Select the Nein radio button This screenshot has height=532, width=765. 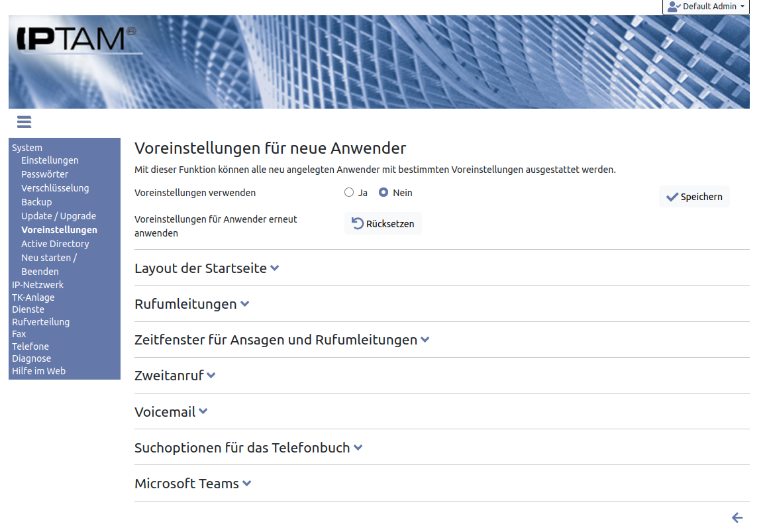383,193
